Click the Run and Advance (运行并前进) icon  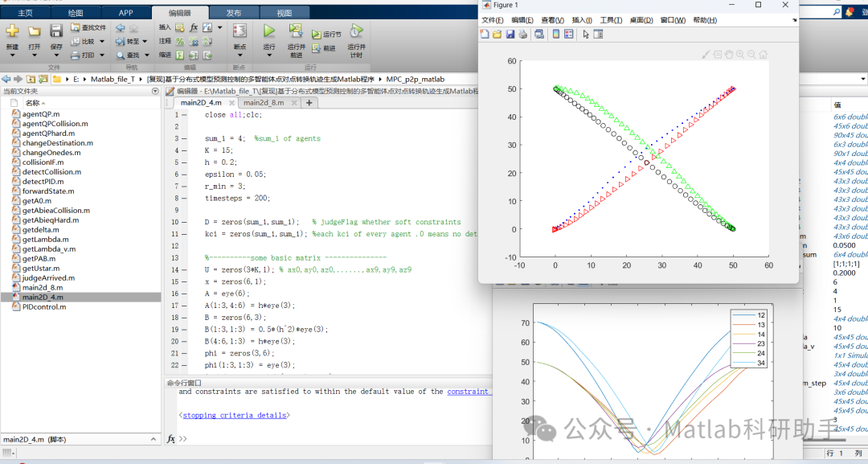click(296, 31)
